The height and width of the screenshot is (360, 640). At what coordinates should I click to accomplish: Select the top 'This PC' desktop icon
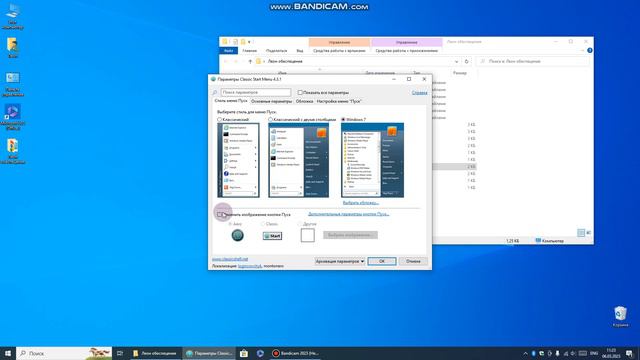tap(13, 16)
